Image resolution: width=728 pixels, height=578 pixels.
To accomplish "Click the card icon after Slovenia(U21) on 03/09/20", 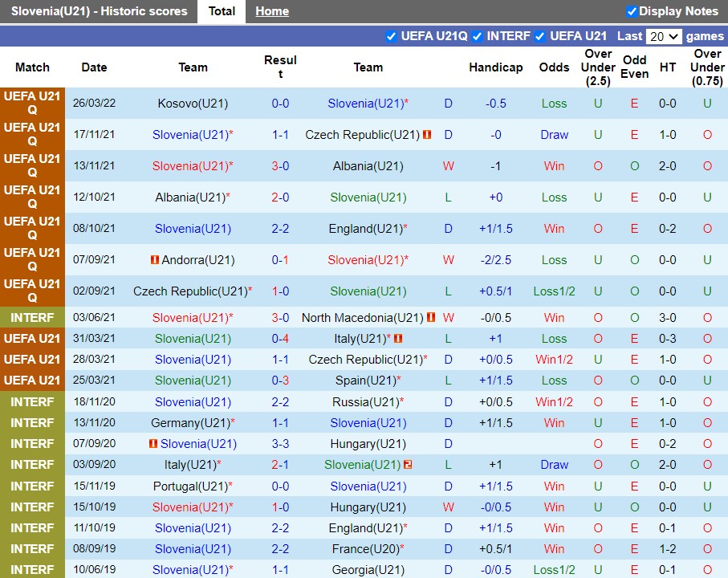I will 408,465.
